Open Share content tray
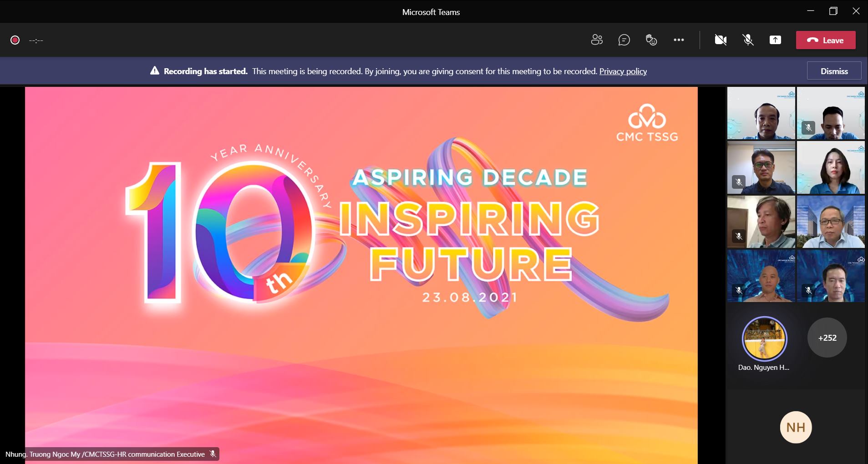 775,40
